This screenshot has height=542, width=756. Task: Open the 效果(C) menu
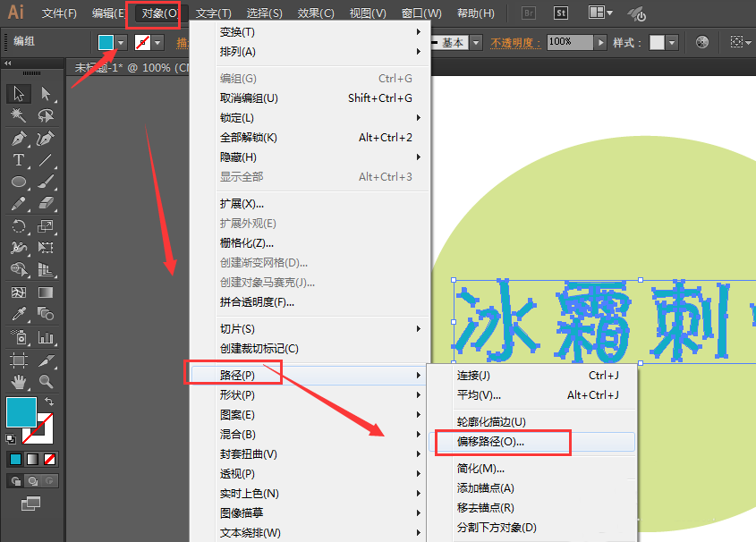tap(316, 13)
